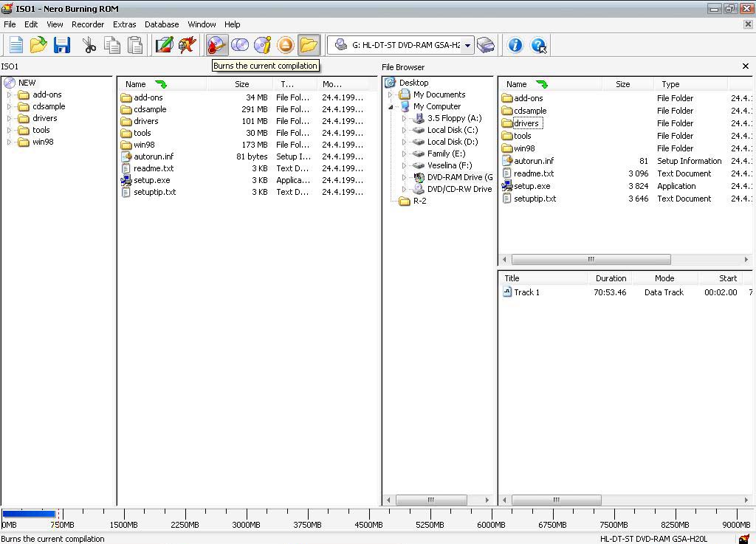Expand the tools folder in ISO1 tree
Viewport: 756px width, 544px height.
coord(9,130)
